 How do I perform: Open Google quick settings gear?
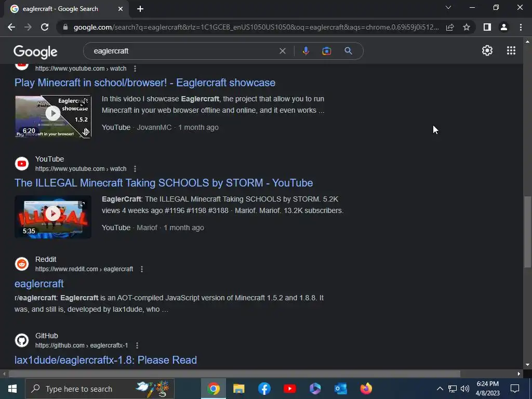pos(487,50)
